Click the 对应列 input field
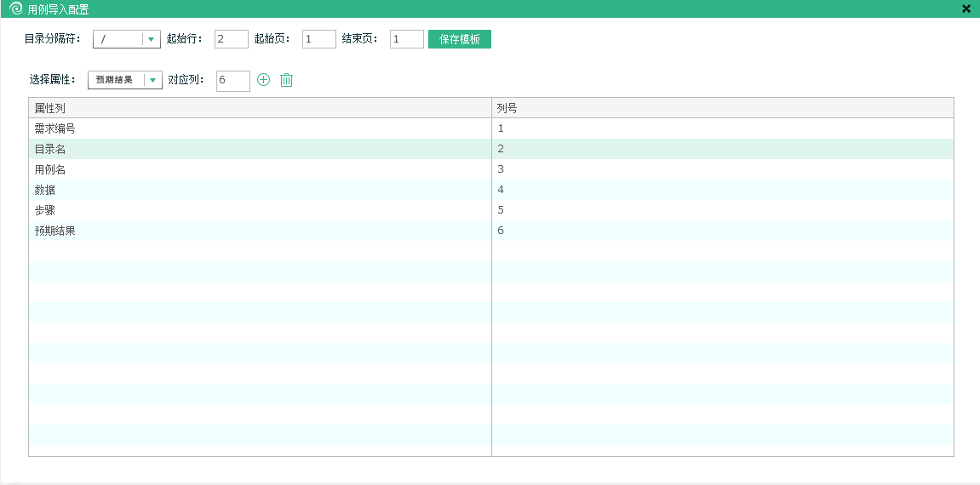The height and width of the screenshot is (485, 980). 233,80
